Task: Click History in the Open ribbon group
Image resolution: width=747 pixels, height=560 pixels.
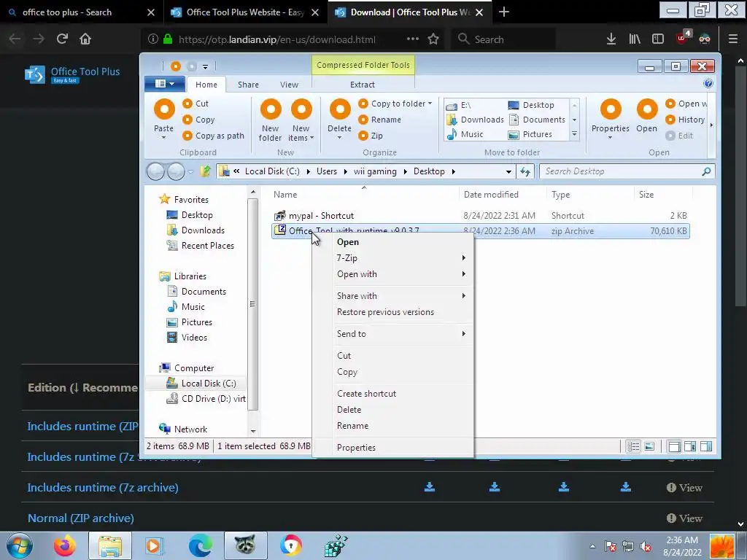Action: pos(685,120)
